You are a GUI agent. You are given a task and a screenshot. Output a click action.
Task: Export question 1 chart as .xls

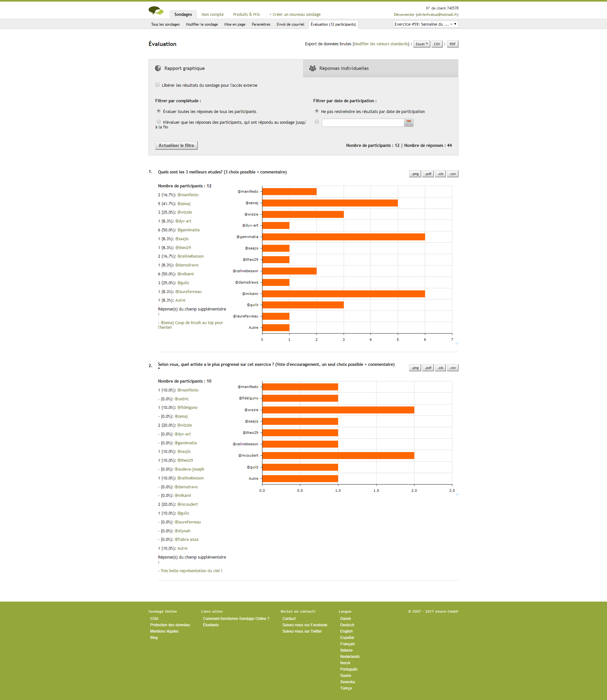point(440,174)
